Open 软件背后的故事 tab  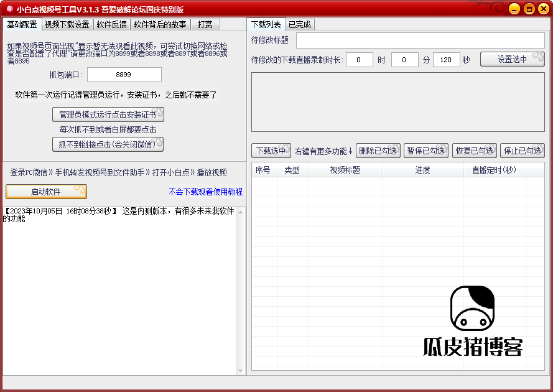tap(160, 25)
